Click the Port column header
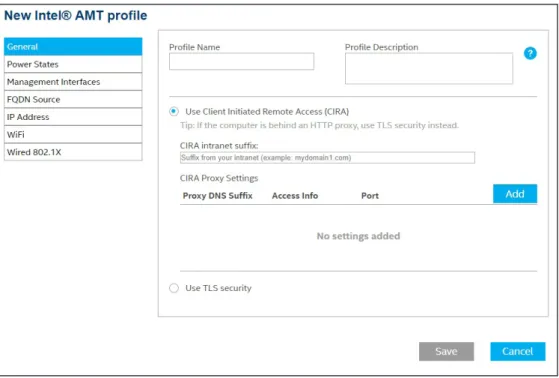Image resolution: width=559 pixels, height=378 pixels. pos(370,196)
